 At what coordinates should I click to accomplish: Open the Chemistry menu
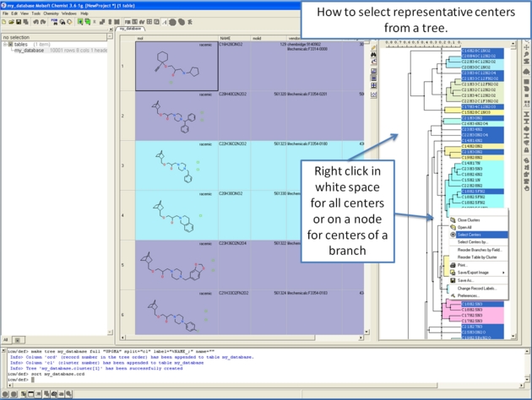click(x=51, y=14)
